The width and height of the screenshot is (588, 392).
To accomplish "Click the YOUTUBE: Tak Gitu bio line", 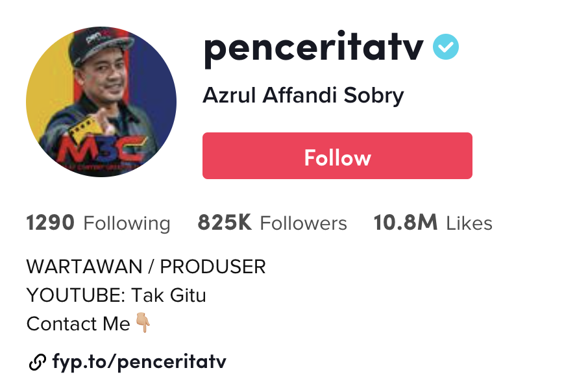I will (x=116, y=295).
